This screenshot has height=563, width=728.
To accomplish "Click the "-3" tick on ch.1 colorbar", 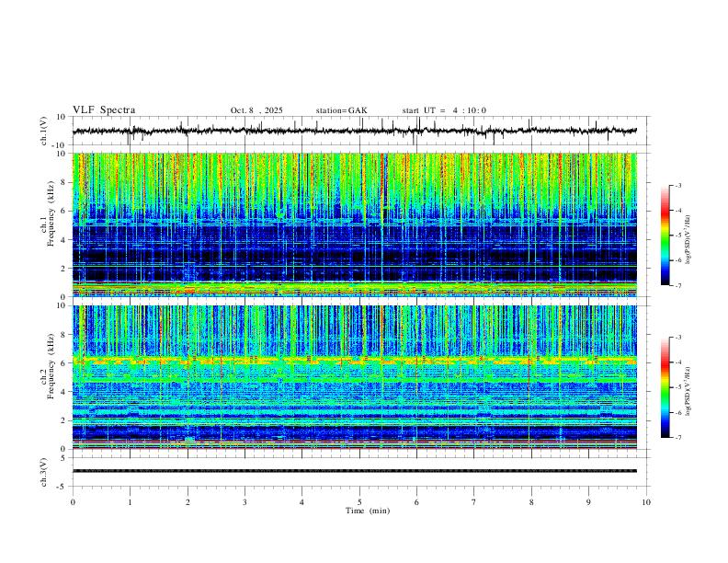I will coord(677,185).
